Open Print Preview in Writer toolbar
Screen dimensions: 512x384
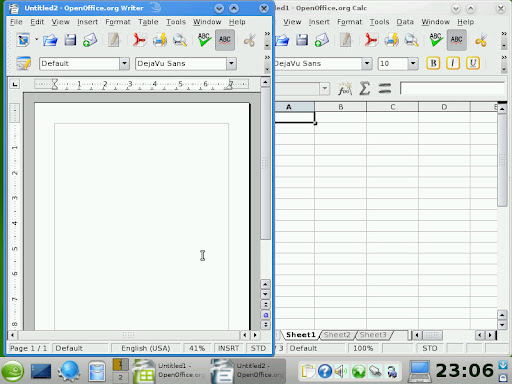point(179,40)
